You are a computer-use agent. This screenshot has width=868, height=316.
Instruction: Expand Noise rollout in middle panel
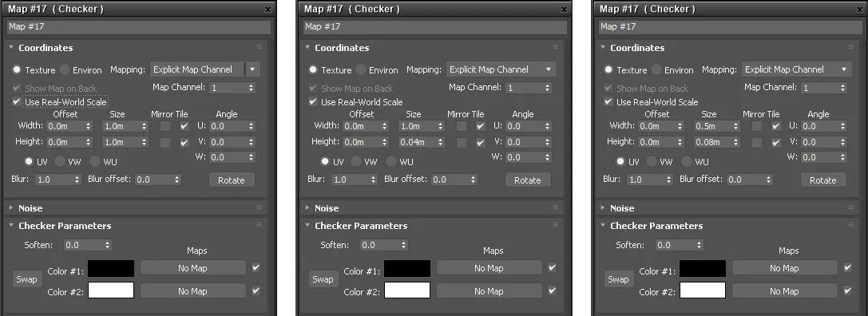[307, 208]
